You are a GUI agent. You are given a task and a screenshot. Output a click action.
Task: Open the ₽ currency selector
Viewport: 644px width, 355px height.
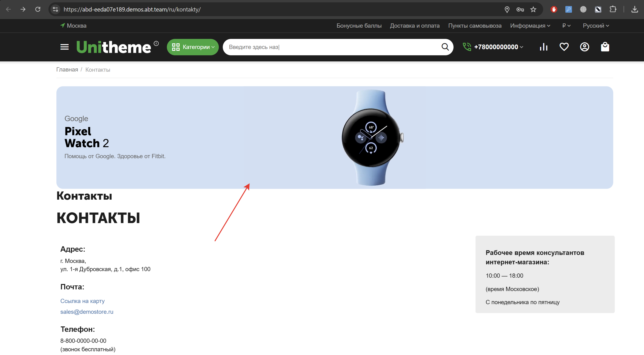[x=566, y=26]
